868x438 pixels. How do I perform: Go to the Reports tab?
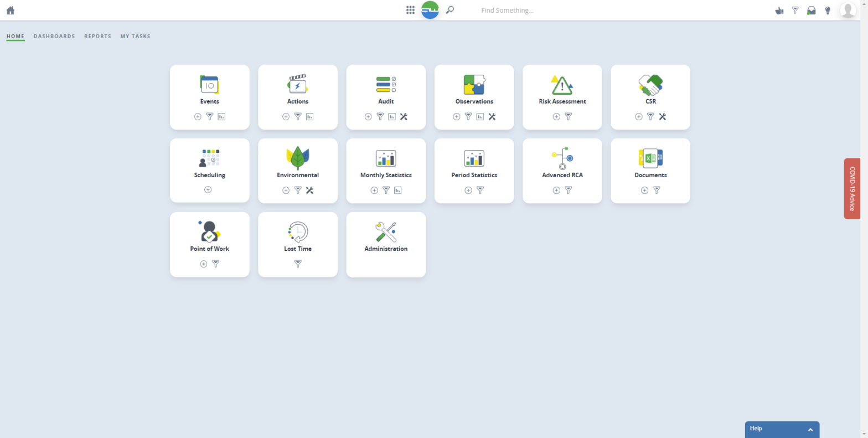(x=97, y=37)
